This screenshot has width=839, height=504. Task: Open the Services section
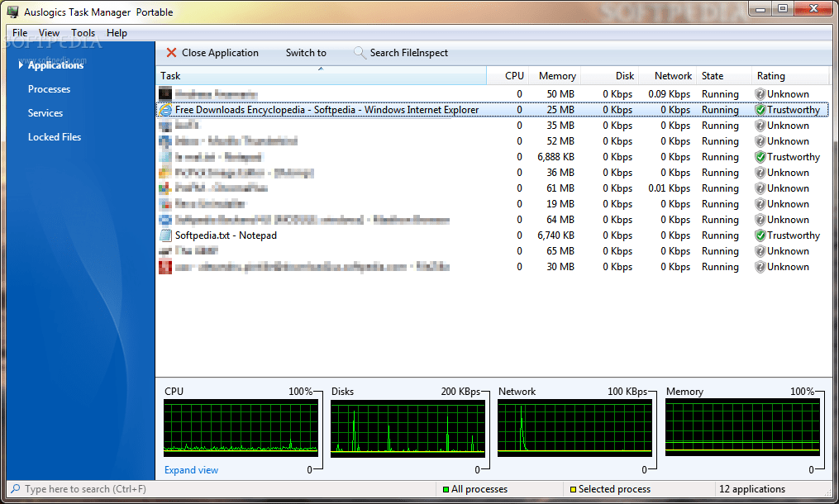45,113
